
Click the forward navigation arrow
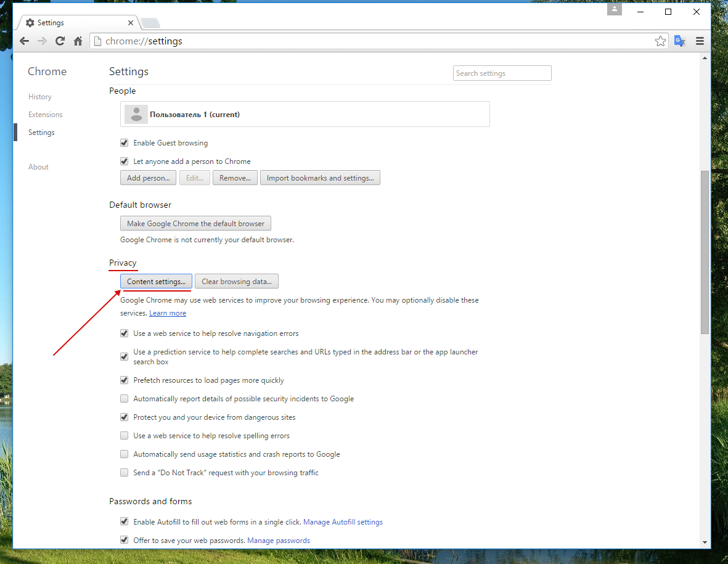(43, 41)
